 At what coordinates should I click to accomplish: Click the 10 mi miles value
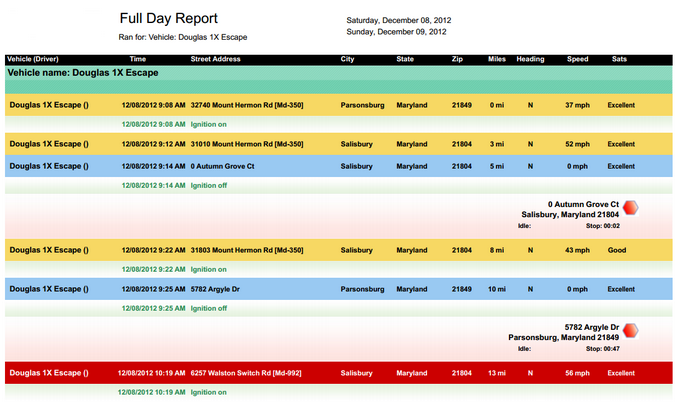497,289
